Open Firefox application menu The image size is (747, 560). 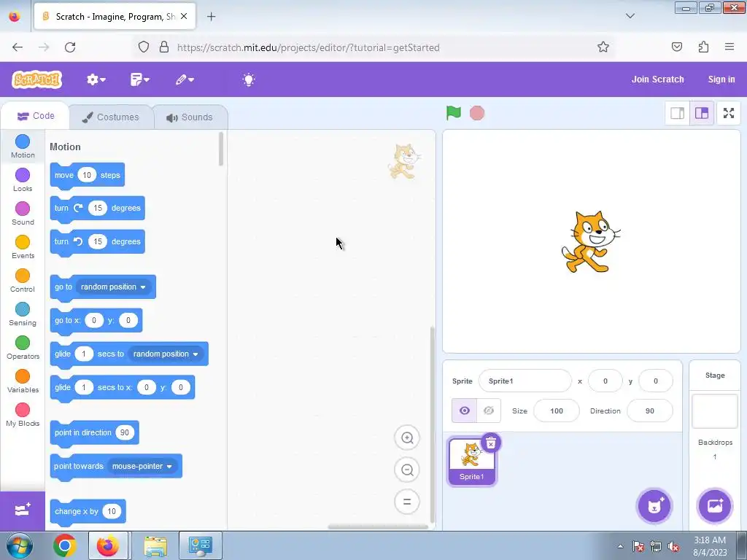(729, 47)
